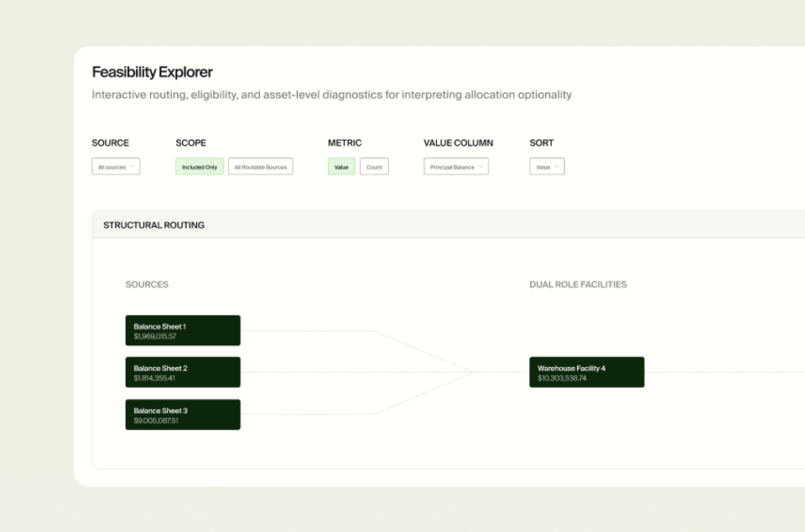The height and width of the screenshot is (532, 805).
Task: Open the Principal Balance dropdown
Action: coord(456,166)
